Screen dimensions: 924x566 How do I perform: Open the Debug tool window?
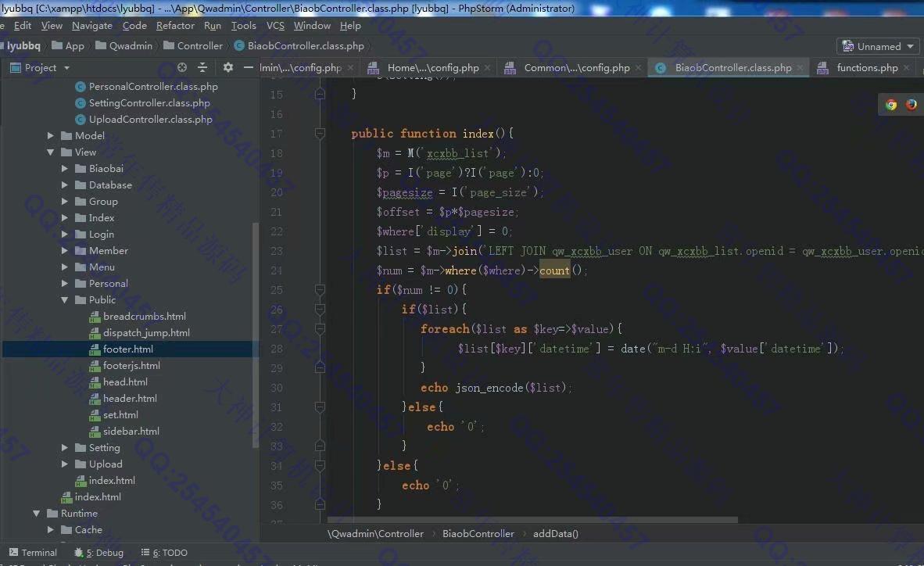tap(98, 553)
